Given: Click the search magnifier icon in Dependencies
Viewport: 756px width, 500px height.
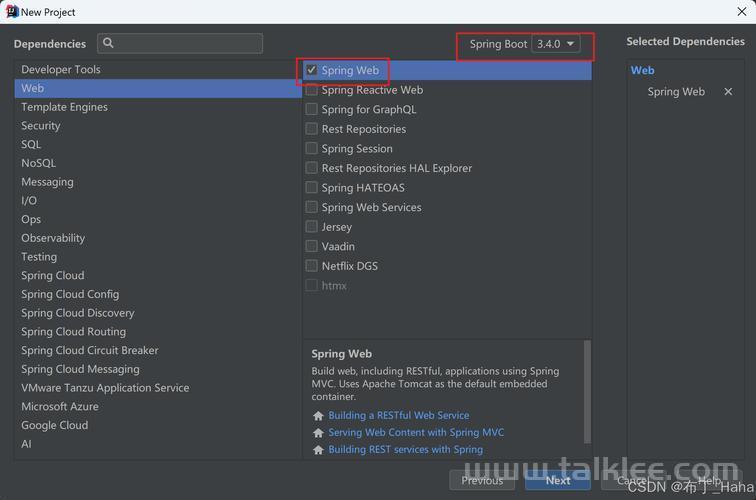Looking at the screenshot, I should [x=108, y=43].
